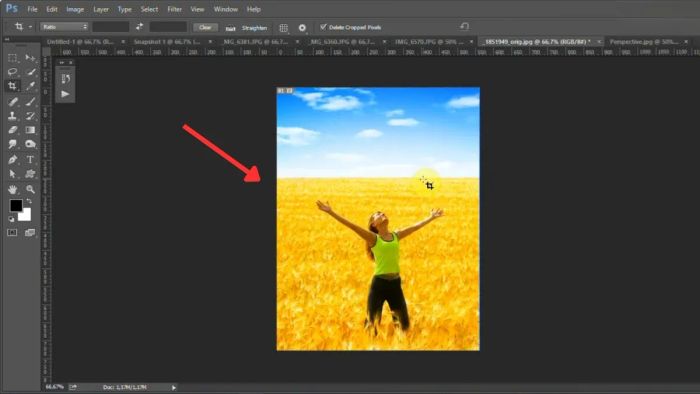
Task: Open additional crop settings gear
Action: 302,28
